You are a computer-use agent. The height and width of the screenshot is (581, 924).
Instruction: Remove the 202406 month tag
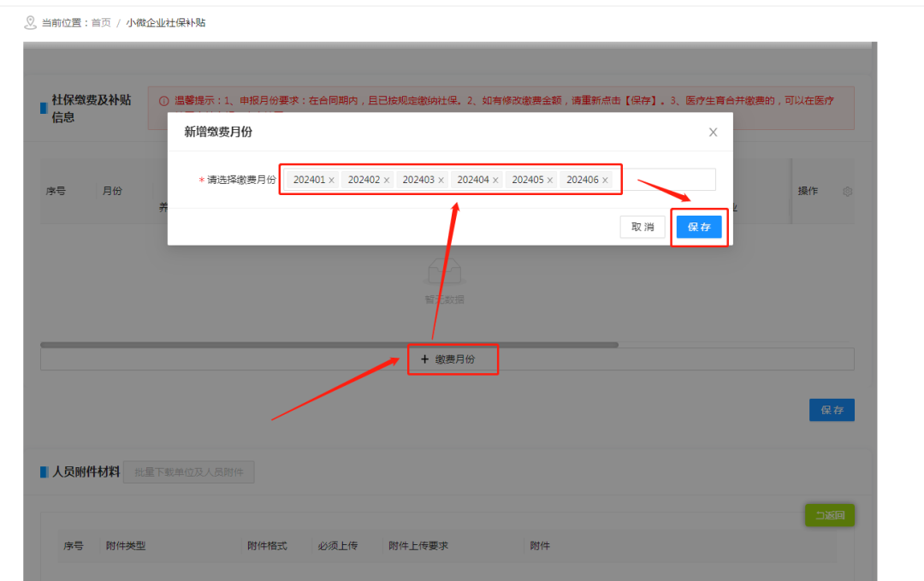click(605, 181)
